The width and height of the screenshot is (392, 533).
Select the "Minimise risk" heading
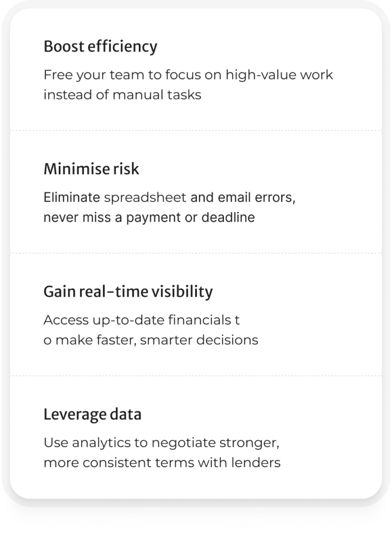tap(91, 169)
